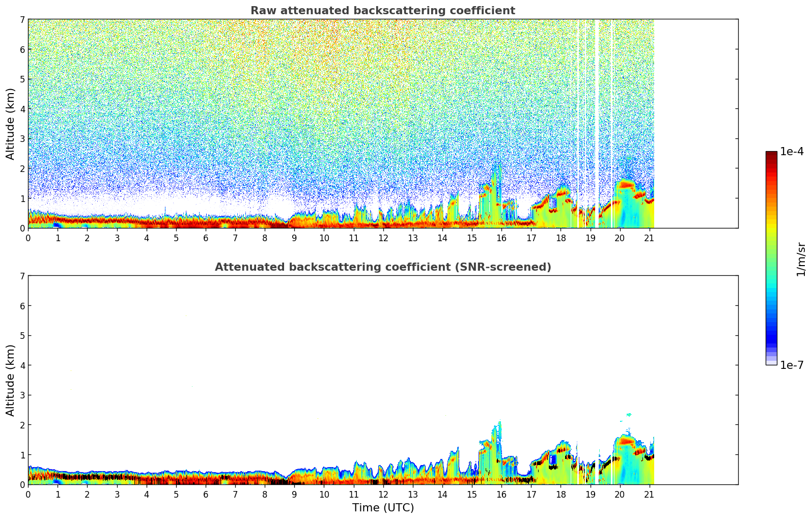Click the top plot's "Altitude (km)" label
812x519 pixels.
[x=11, y=124]
